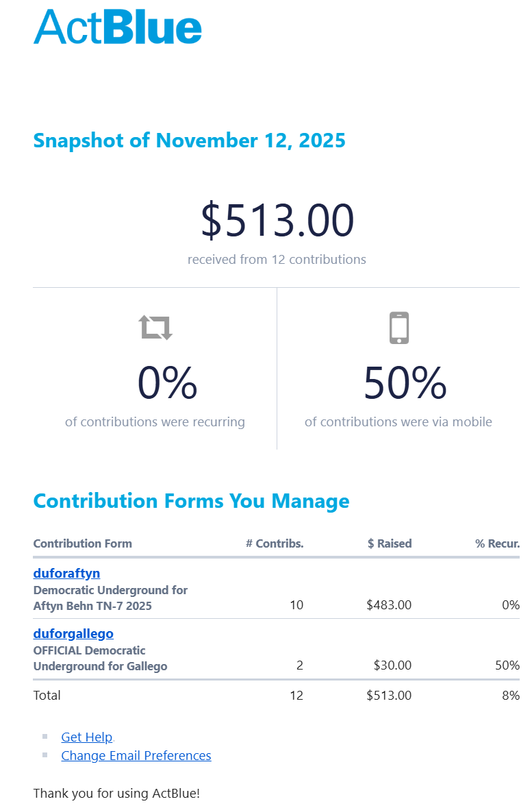Click the recurring arrows icon
Image resolution: width=532 pixels, height=808 pixels.
(155, 328)
